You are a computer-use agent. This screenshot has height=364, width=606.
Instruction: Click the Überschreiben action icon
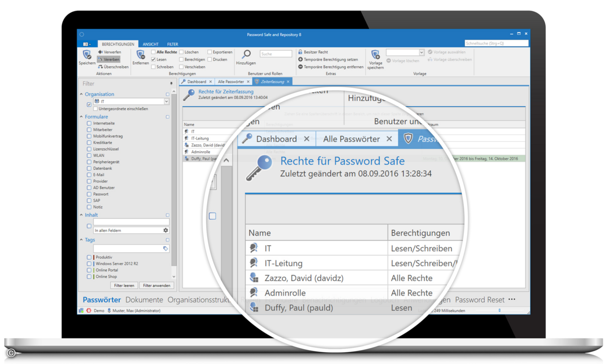[x=100, y=67]
